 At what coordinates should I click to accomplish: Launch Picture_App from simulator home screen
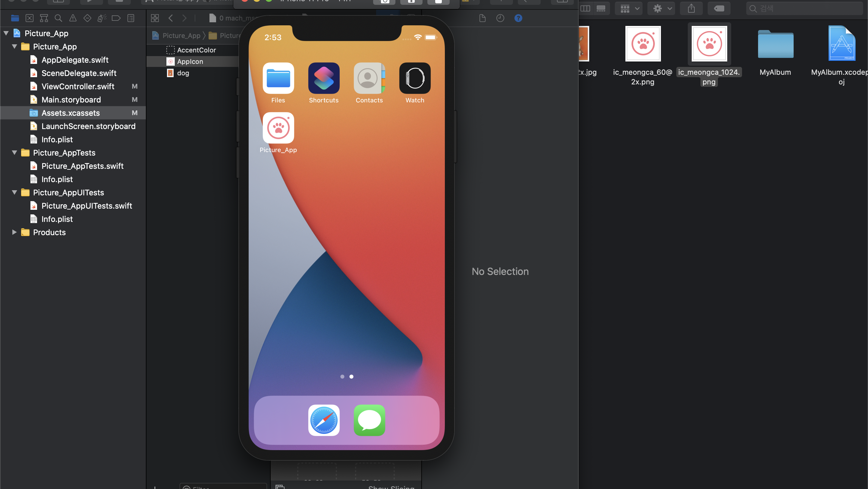278,128
